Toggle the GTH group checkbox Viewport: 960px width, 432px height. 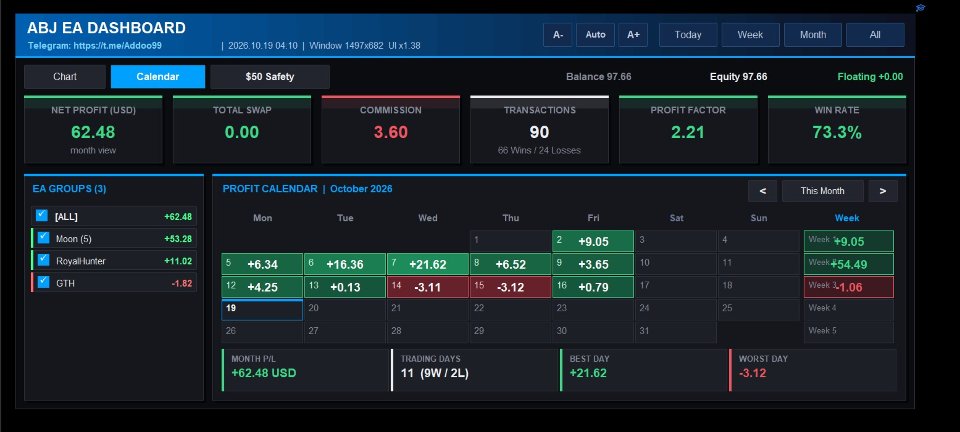pos(43,282)
